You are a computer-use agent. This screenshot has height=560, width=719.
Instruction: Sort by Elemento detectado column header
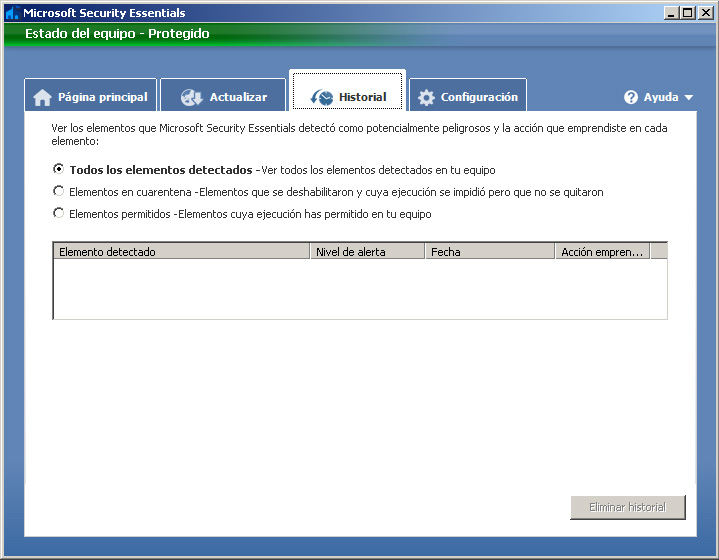pyautogui.click(x=180, y=252)
